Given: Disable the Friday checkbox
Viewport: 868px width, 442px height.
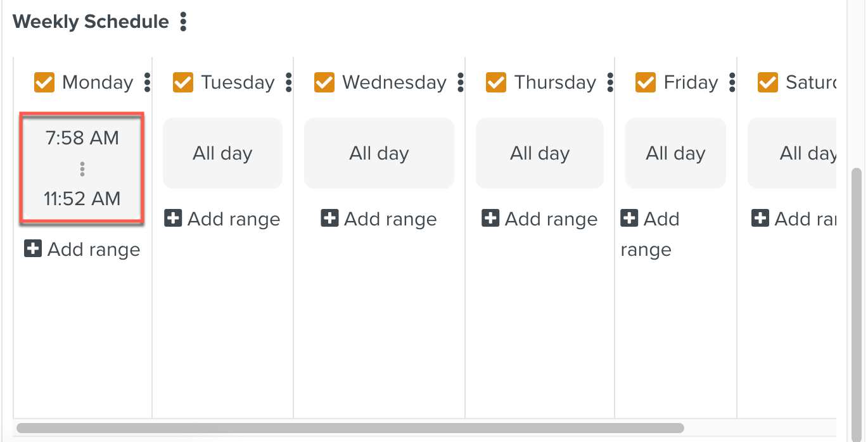Looking at the screenshot, I should tap(646, 82).
